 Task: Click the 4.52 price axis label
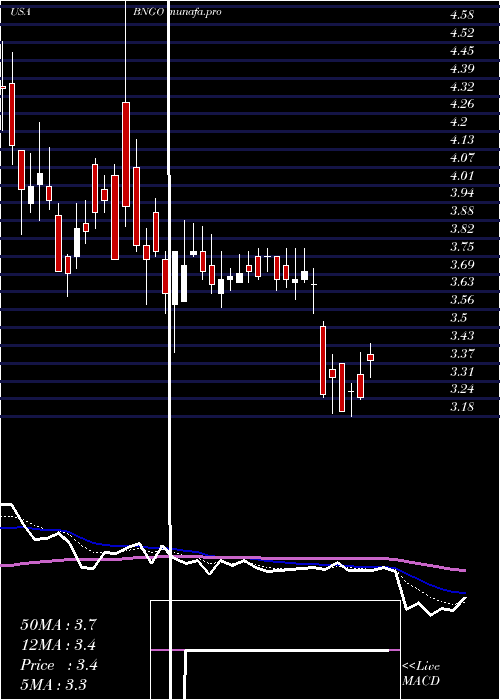tap(462, 33)
